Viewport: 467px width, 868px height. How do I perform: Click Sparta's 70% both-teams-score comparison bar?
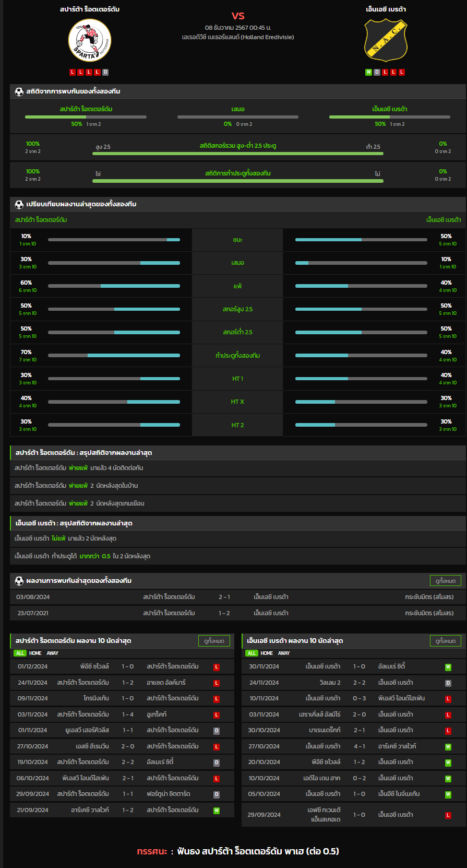(x=114, y=356)
